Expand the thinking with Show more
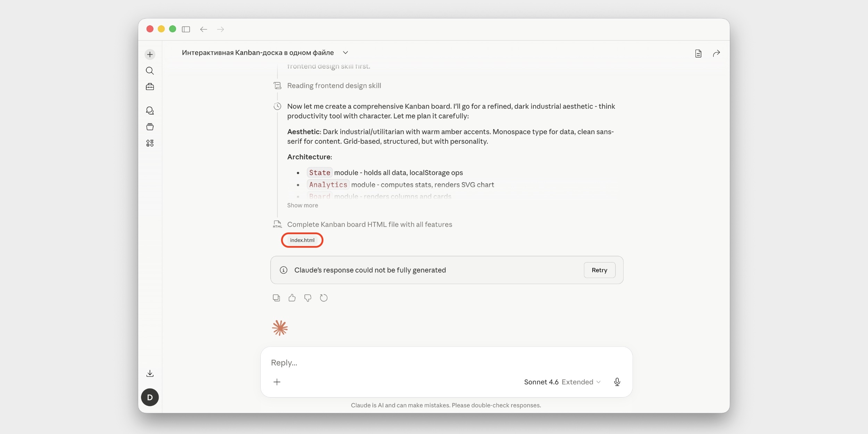868x434 pixels. point(302,206)
